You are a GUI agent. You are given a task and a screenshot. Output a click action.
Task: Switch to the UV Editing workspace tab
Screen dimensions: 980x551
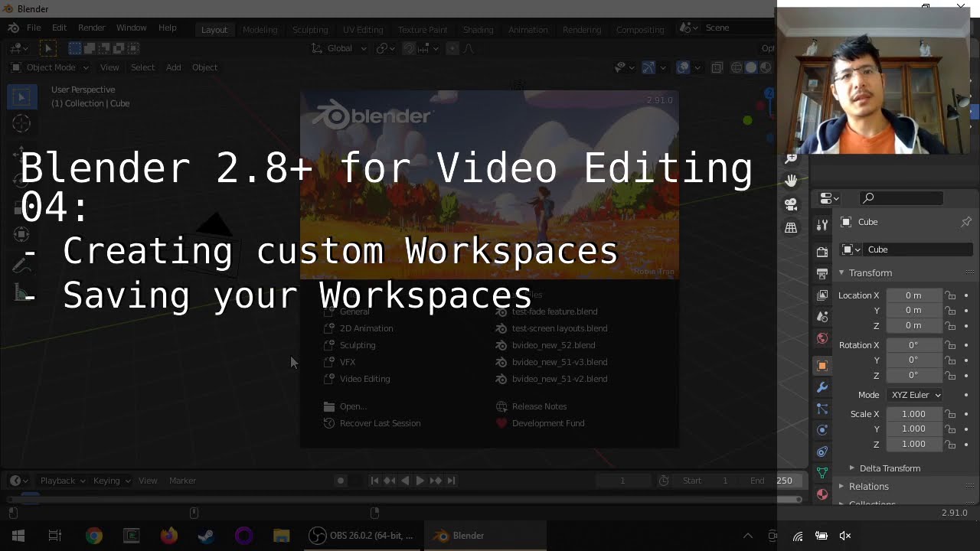363,29
